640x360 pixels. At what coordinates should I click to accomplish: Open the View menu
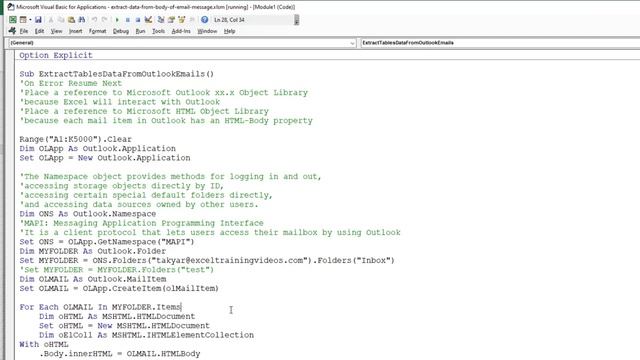click(56, 31)
